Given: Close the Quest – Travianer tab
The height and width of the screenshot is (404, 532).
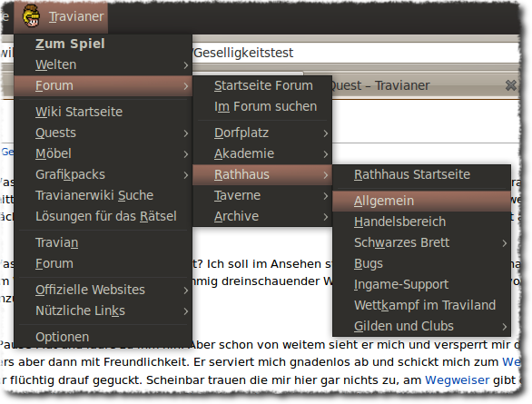Looking at the screenshot, I should [510, 85].
